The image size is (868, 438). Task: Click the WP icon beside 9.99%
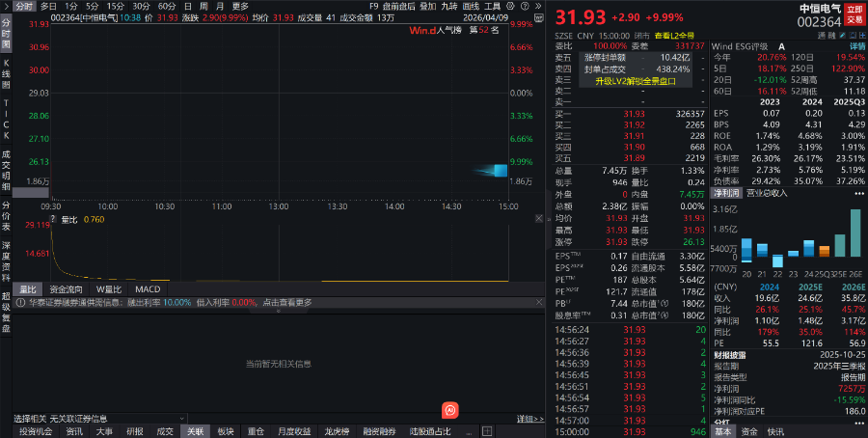point(539,17)
